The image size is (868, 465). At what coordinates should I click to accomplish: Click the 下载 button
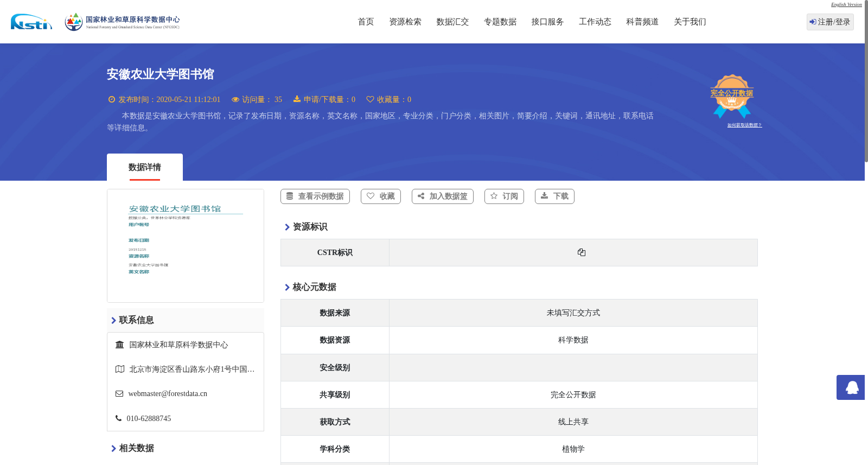pyautogui.click(x=554, y=196)
